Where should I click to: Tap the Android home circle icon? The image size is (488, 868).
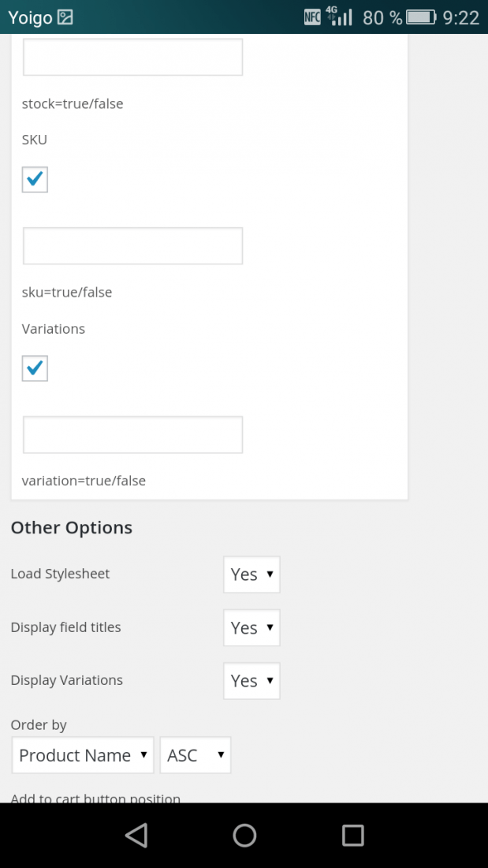pyautogui.click(x=244, y=835)
